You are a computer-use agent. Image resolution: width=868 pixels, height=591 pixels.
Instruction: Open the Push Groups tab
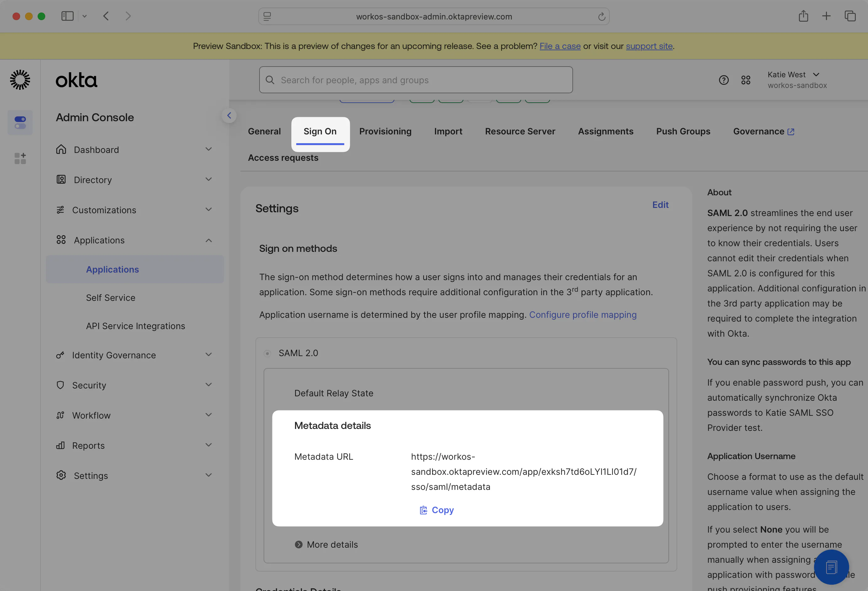coord(683,132)
